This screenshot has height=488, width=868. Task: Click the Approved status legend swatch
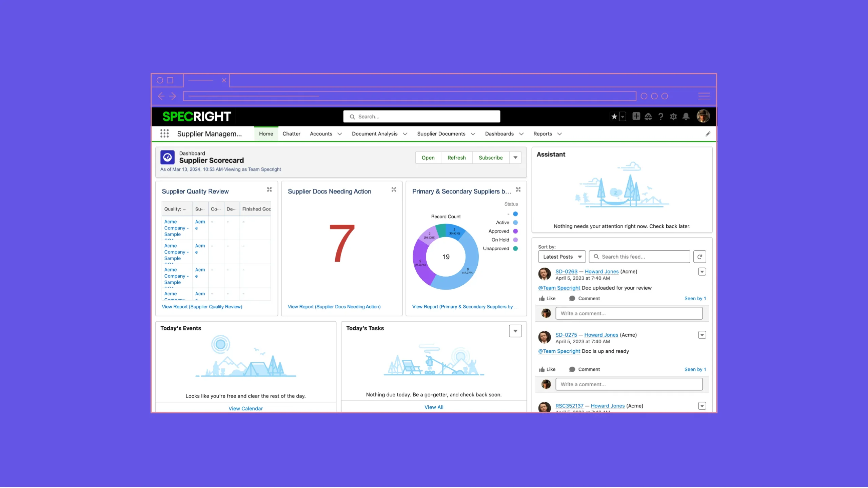[x=516, y=231]
